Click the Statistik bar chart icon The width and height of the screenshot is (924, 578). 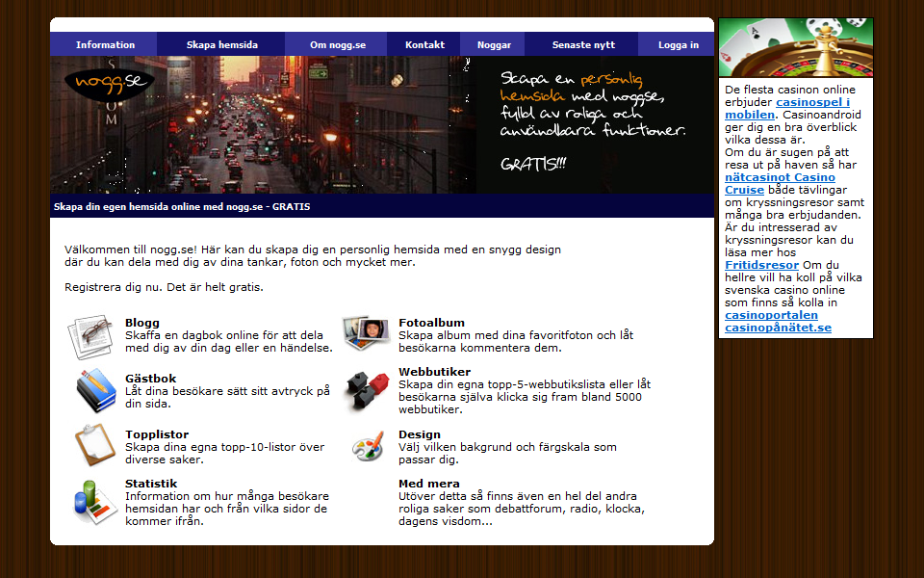(94, 501)
